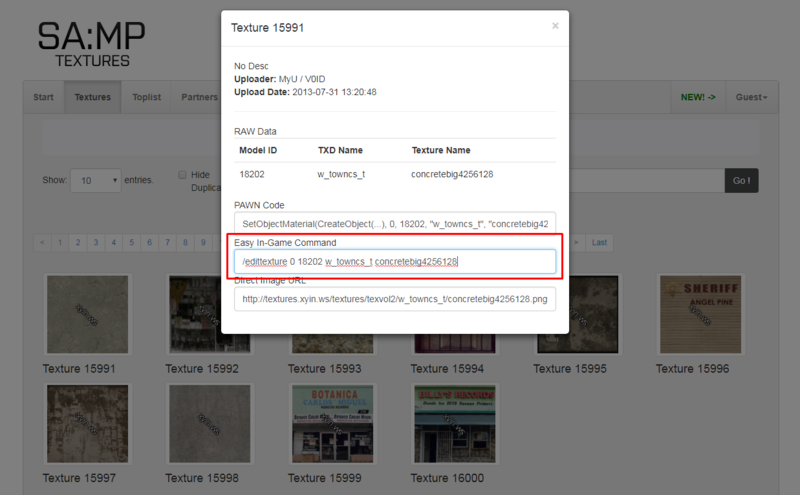Go to page 2
This screenshot has height=495, width=800.
coord(78,242)
